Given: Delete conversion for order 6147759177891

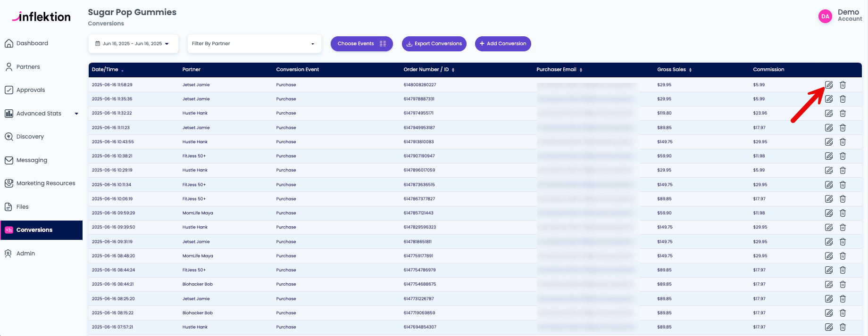Looking at the screenshot, I should pyautogui.click(x=843, y=256).
